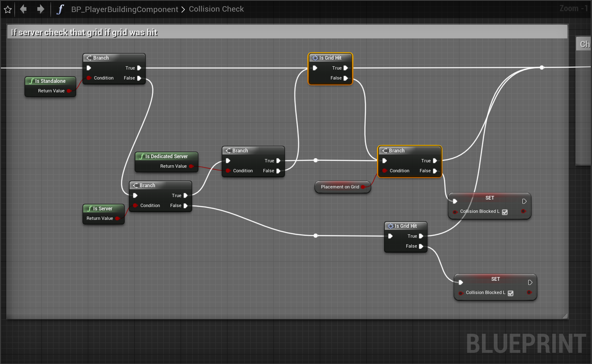Click the False output pin of the highlighted Branch node
Viewport: 592px width, 364px height.
pyautogui.click(x=435, y=171)
